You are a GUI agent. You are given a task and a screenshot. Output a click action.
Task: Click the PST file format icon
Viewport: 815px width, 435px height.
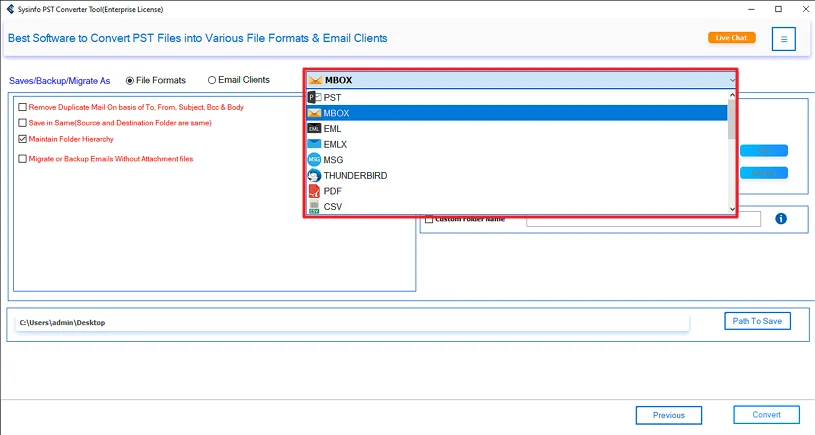tap(314, 97)
